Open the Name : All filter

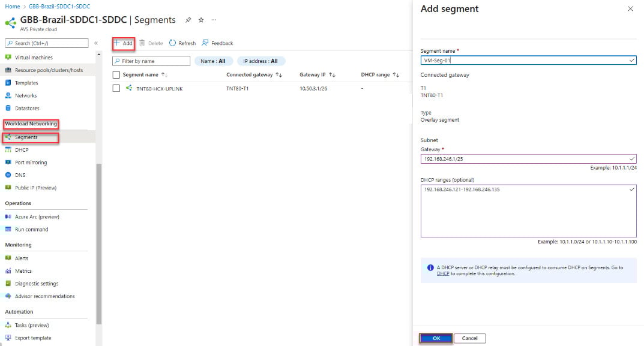pyautogui.click(x=213, y=61)
